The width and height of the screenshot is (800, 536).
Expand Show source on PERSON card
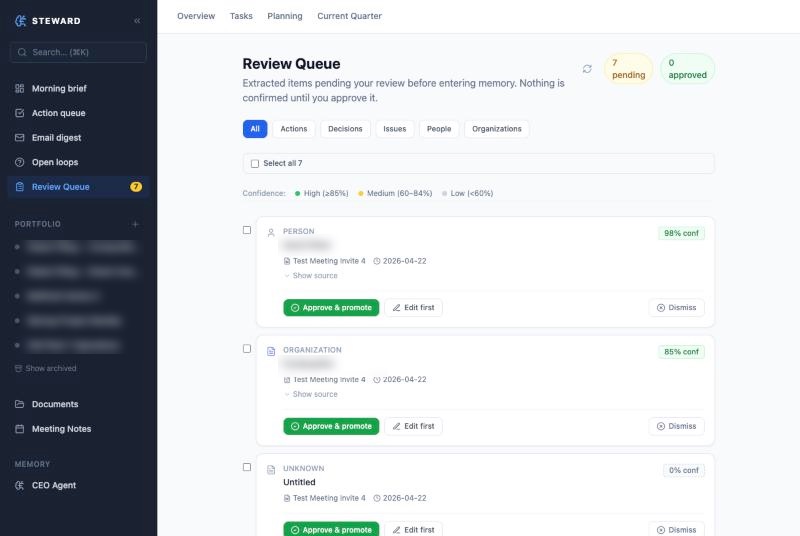(x=311, y=275)
